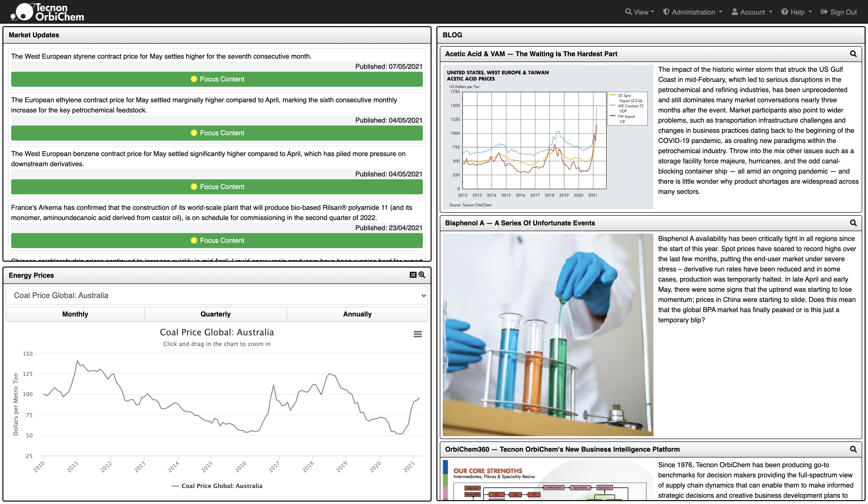Click the search icon on Bisphenol A blog post
Screen dimensions: 868x504
pyautogui.click(x=854, y=223)
